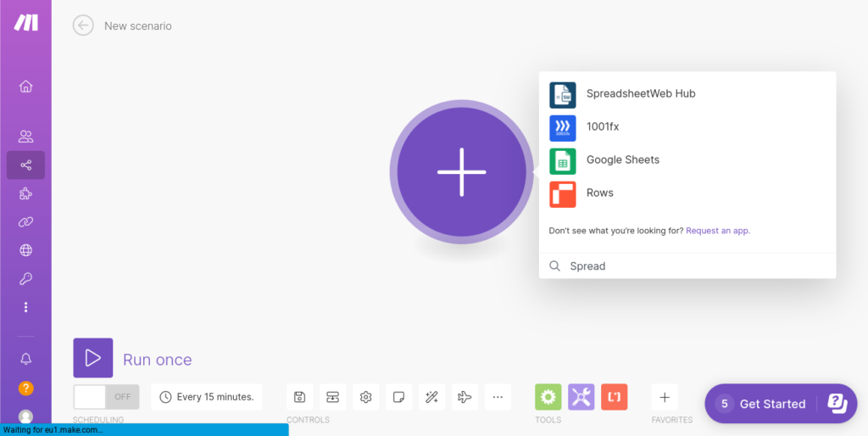868x436 pixels.
Task: Open the Notifications bell icon
Action: [25, 359]
